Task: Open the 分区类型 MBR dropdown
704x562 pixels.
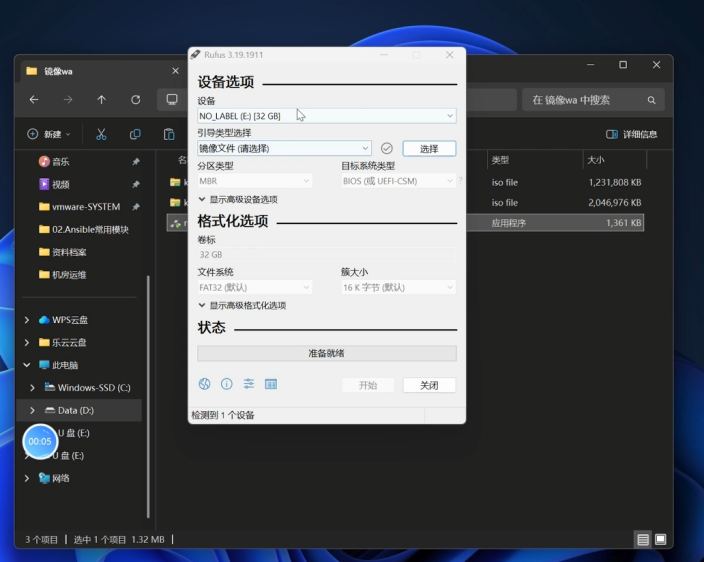Action: (x=255, y=181)
